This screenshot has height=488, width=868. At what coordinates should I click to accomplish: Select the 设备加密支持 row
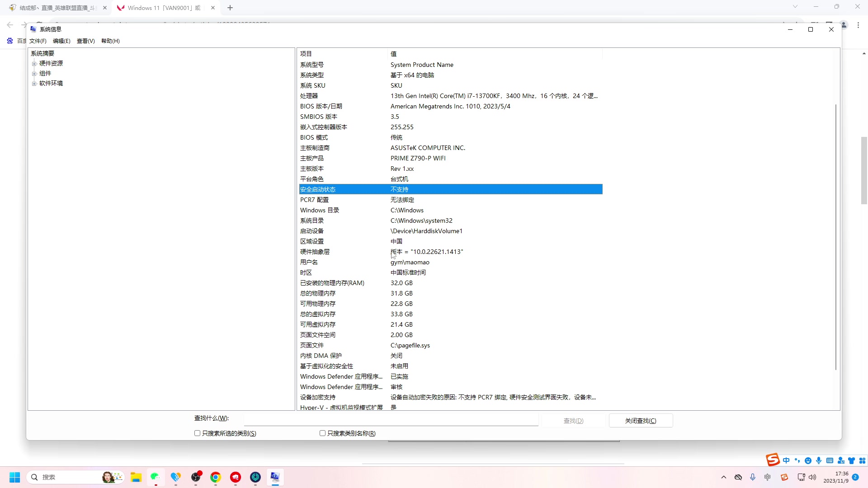(x=451, y=397)
